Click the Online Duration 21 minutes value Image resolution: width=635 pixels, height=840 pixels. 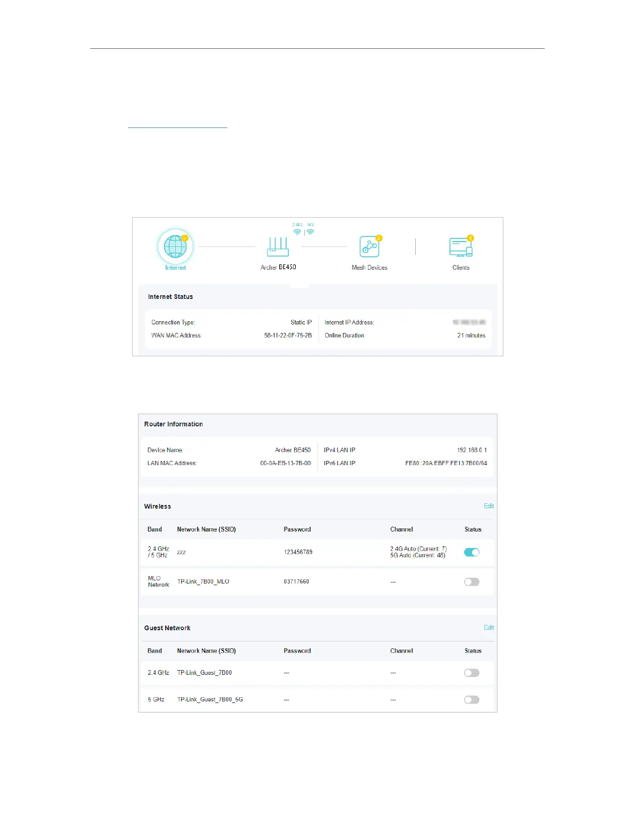click(471, 336)
